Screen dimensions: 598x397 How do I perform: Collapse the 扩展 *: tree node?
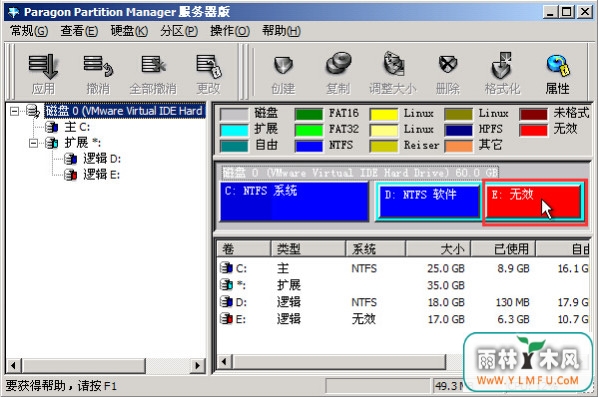pyautogui.click(x=34, y=143)
